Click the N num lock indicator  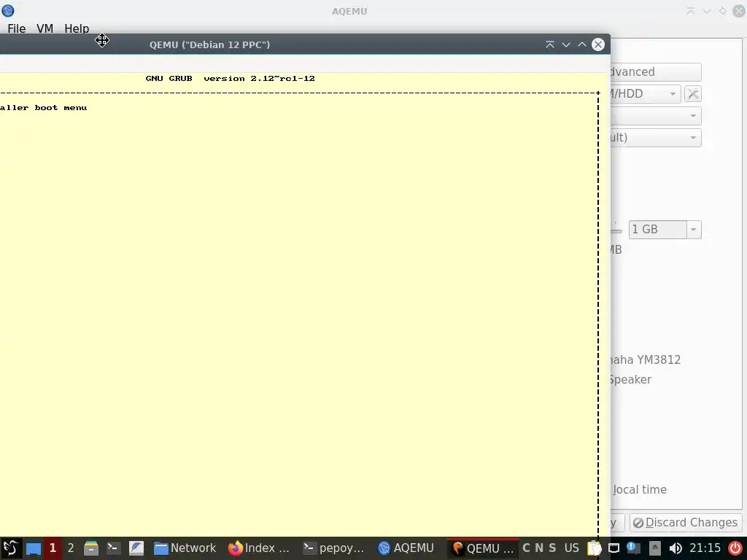[x=539, y=548]
